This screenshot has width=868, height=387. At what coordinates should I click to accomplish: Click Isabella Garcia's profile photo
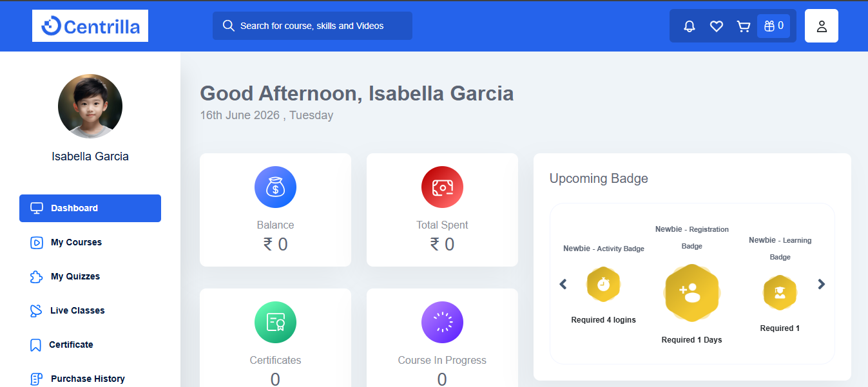pos(90,106)
